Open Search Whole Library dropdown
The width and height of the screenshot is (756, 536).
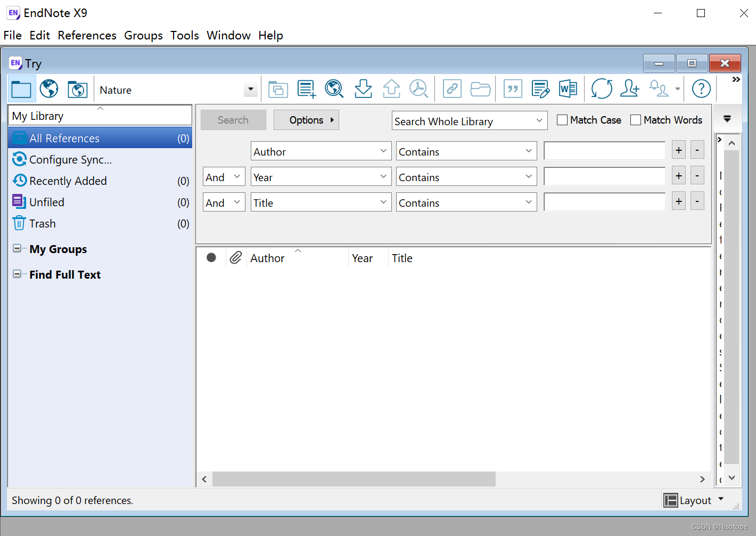click(x=470, y=121)
